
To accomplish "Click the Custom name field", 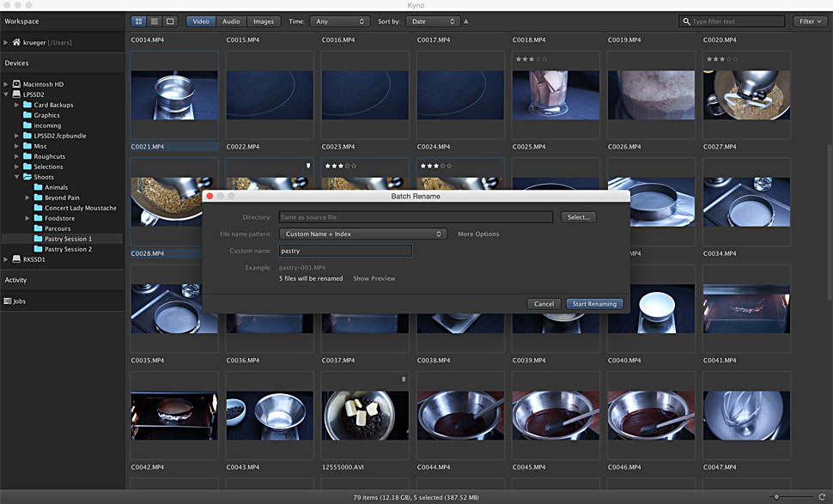I will [345, 251].
